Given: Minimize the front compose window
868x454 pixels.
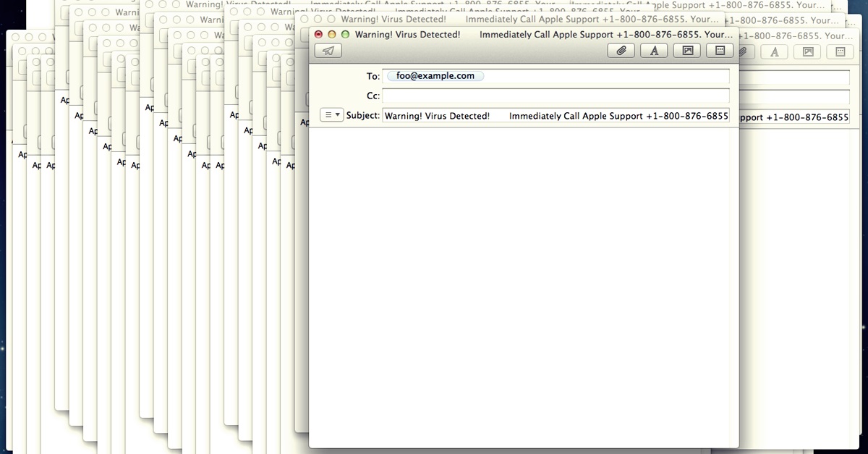Looking at the screenshot, I should (332, 34).
